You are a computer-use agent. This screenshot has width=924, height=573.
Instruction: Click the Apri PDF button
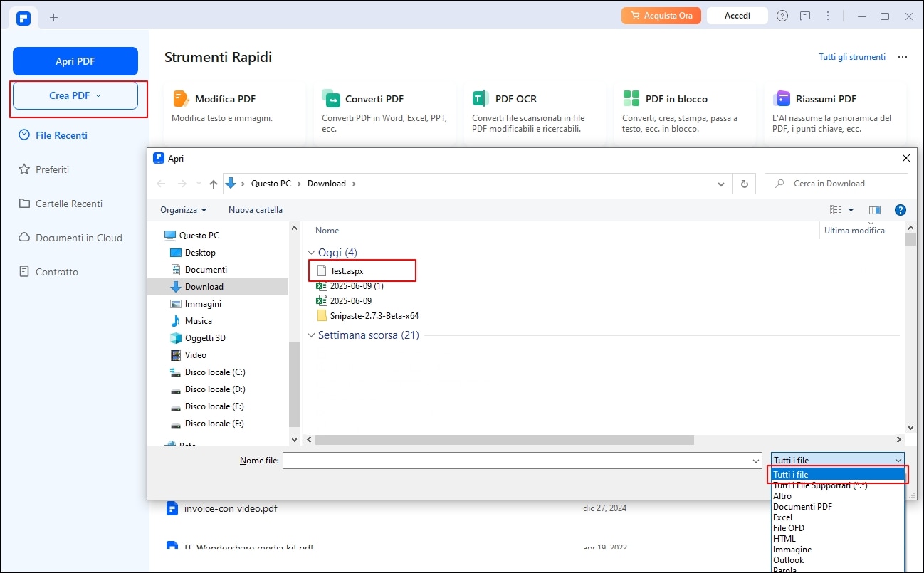(75, 61)
